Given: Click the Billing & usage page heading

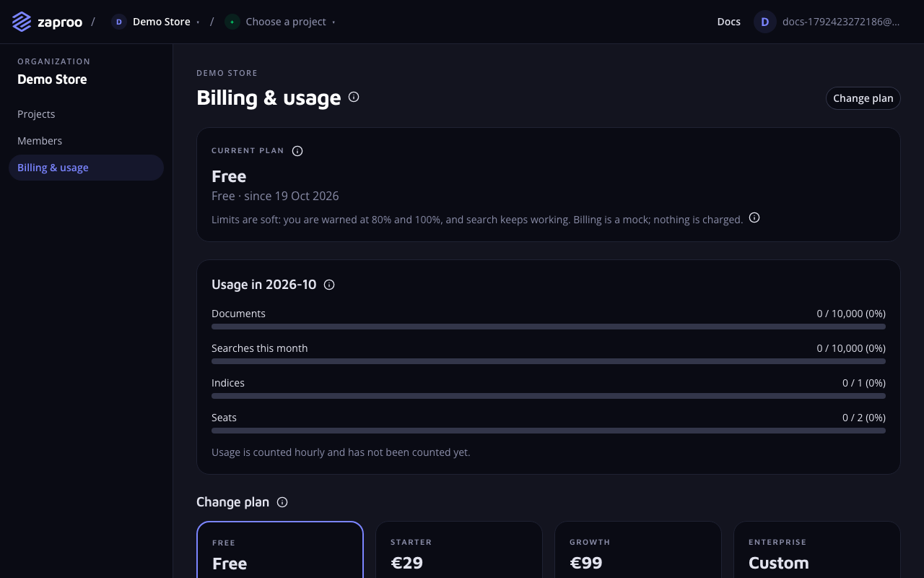Looking at the screenshot, I should tap(269, 98).
